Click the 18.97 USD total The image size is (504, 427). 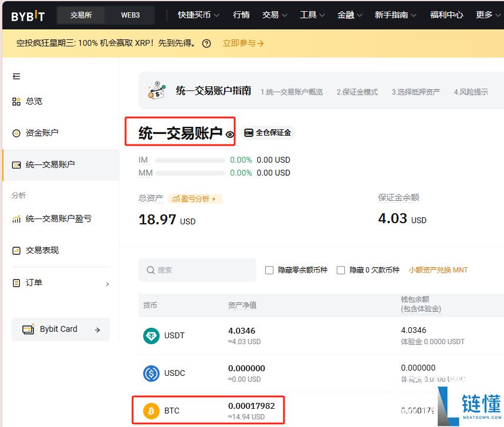[167, 220]
